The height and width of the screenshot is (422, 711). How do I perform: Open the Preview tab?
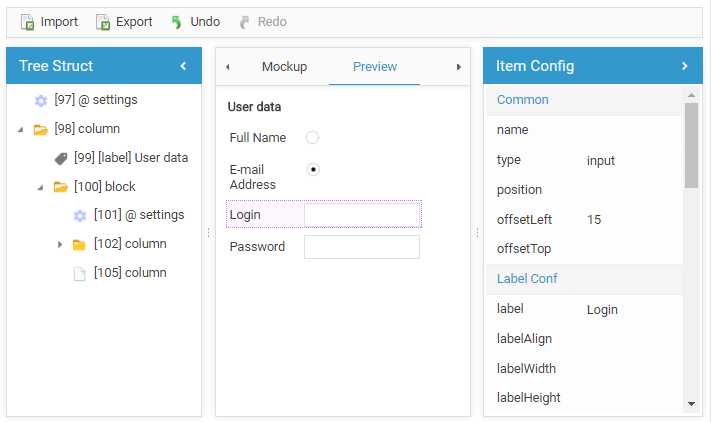pos(375,67)
